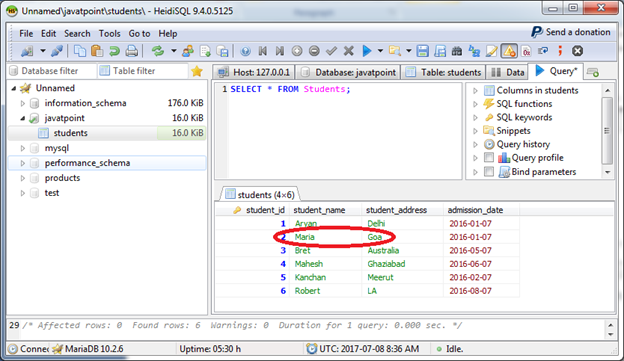
Task: Click the yellow favorites star icon
Action: point(197,71)
